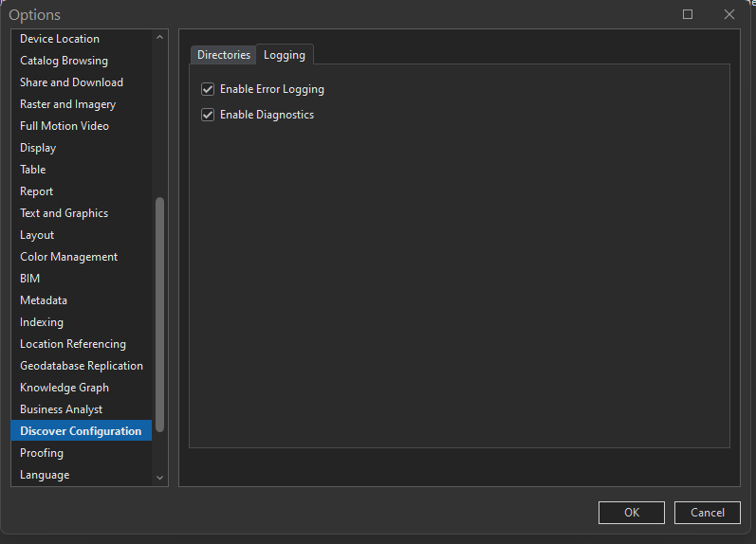
Task: Switch to the Directories tab
Action: pyautogui.click(x=224, y=55)
